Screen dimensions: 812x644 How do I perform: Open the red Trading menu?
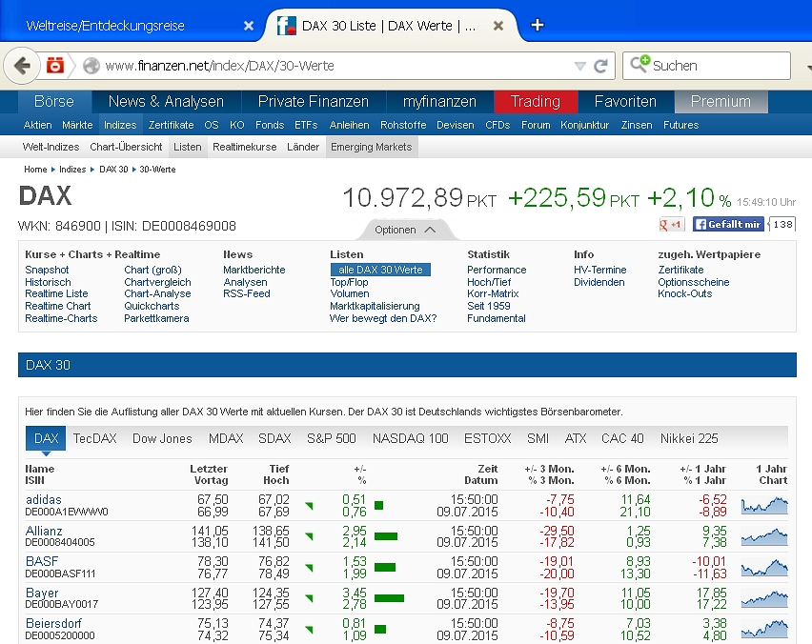tap(536, 102)
